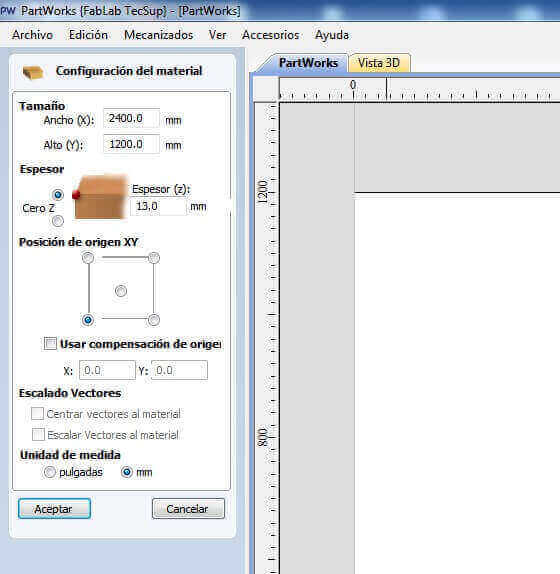The image size is (560, 574).
Task: Switch to the PartWorks tab
Action: click(308, 63)
